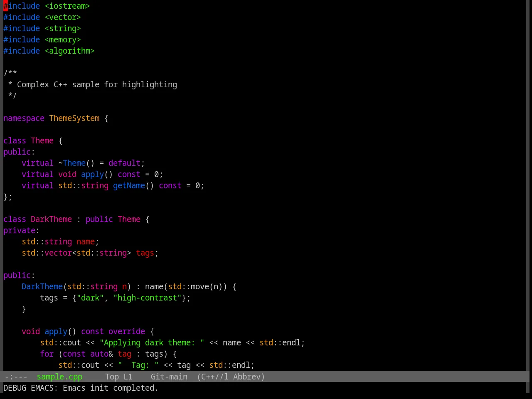The image size is (532, 399).
Task: Click the 'for' keyword in the loop
Action: tap(47, 354)
